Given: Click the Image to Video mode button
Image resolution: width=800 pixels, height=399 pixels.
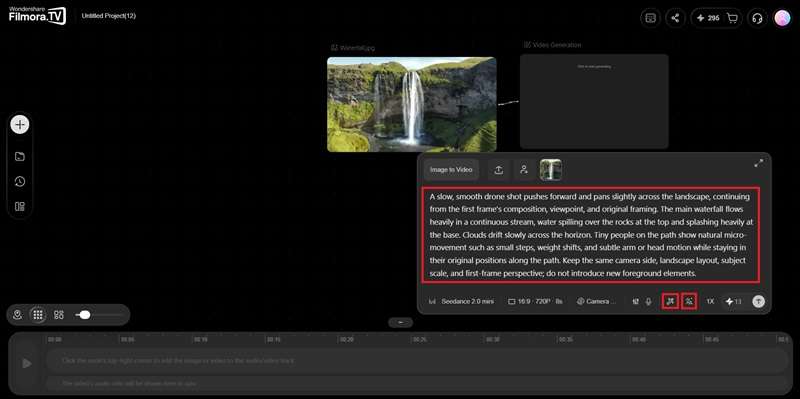Looking at the screenshot, I should [x=451, y=170].
